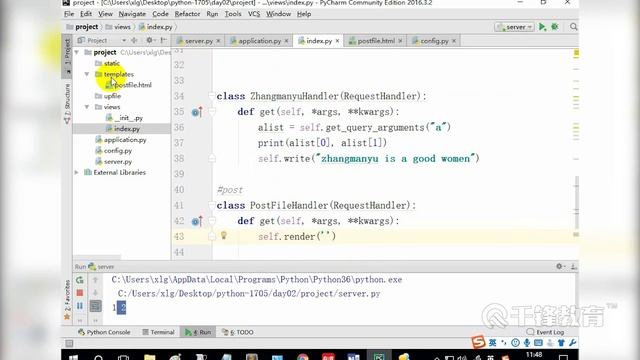Select server.py in the project tree

click(x=113, y=162)
